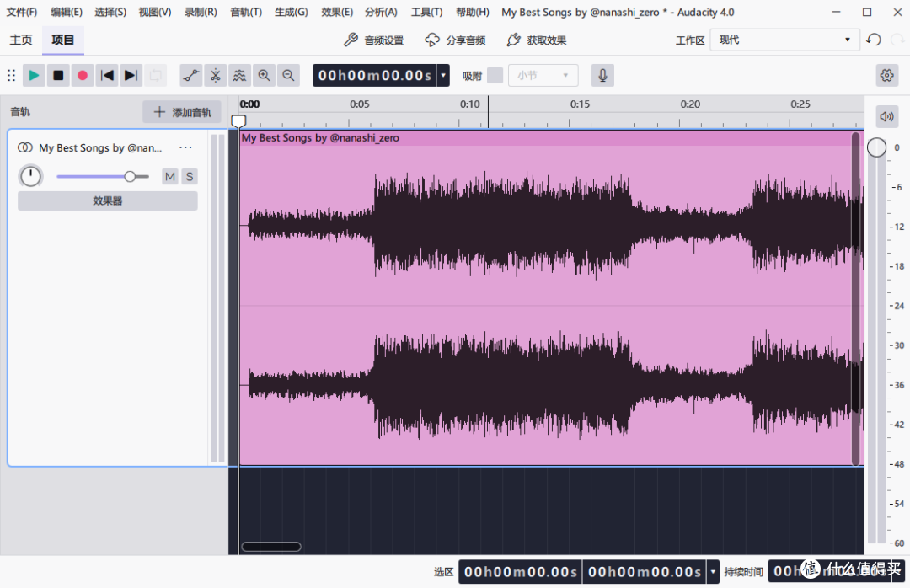This screenshot has width=910, height=588.
Task: Click the microphone input meter icon
Action: (603, 76)
